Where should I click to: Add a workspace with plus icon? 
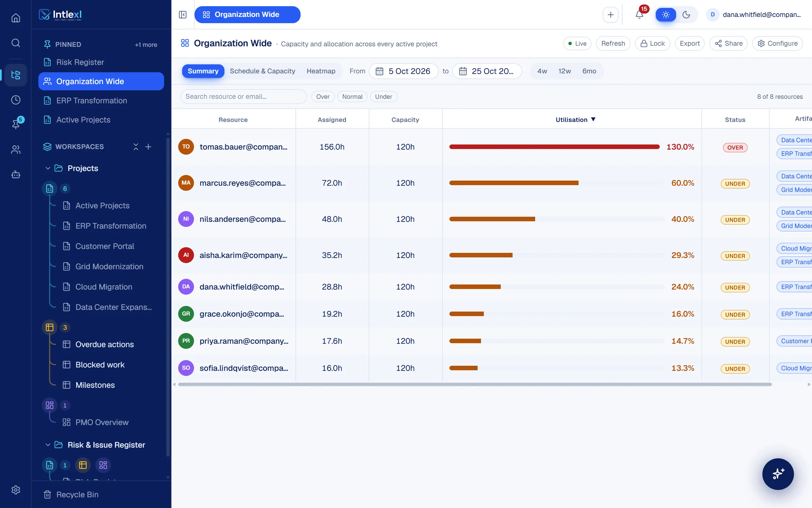point(148,147)
